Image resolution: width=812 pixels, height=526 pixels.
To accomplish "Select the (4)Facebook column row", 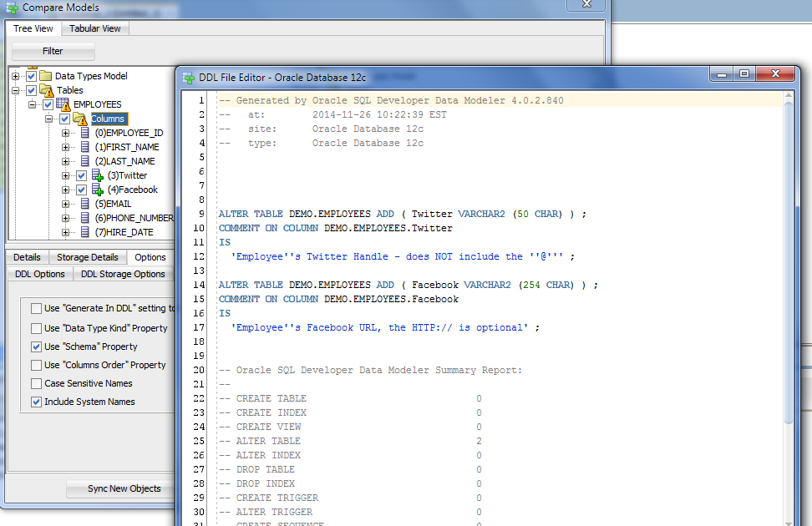I will point(133,190).
